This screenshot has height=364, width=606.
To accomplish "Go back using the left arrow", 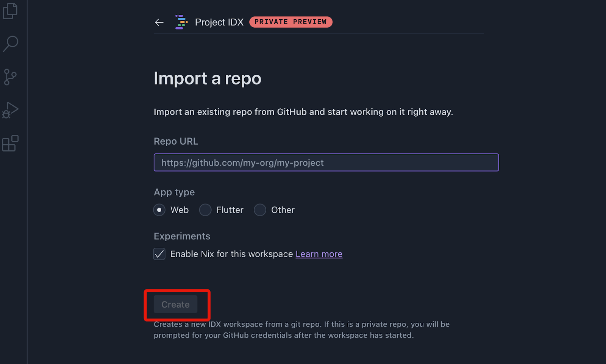I will (159, 22).
